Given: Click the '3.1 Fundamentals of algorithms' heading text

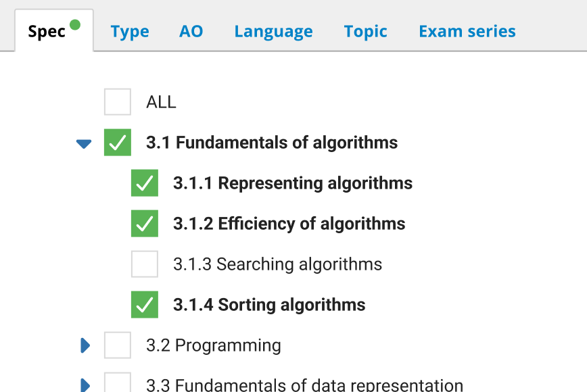Looking at the screenshot, I should pyautogui.click(x=272, y=143).
